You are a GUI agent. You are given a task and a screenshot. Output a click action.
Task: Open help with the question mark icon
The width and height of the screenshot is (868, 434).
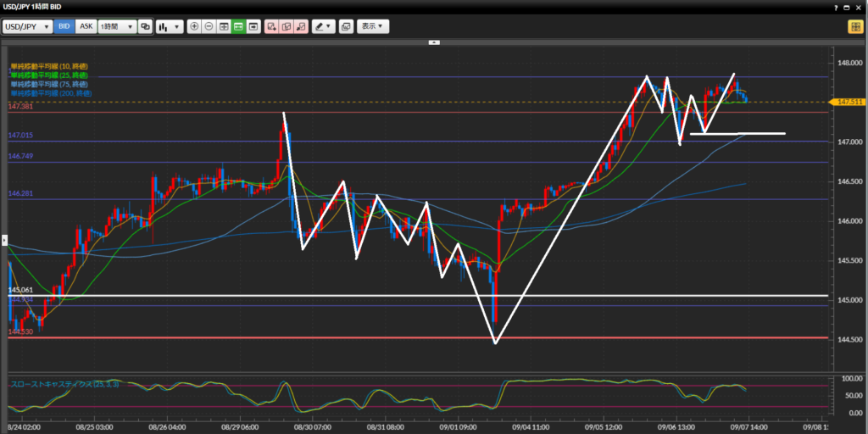836,8
